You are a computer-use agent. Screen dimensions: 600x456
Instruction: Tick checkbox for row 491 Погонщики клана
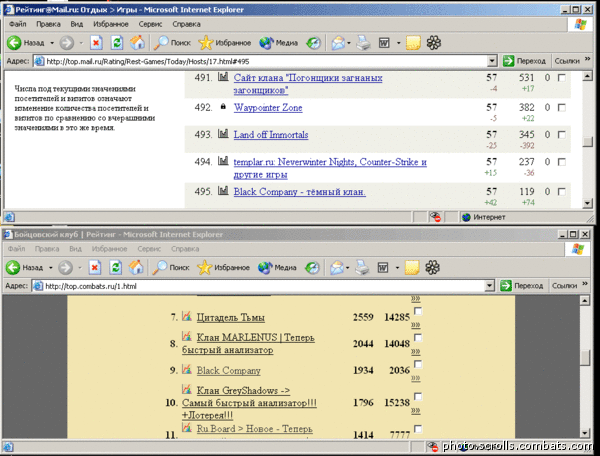[x=561, y=78]
